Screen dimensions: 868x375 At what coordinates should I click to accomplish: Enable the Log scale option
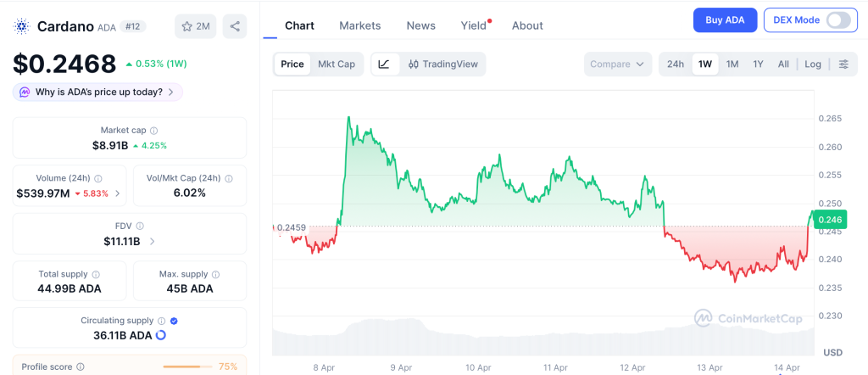813,64
